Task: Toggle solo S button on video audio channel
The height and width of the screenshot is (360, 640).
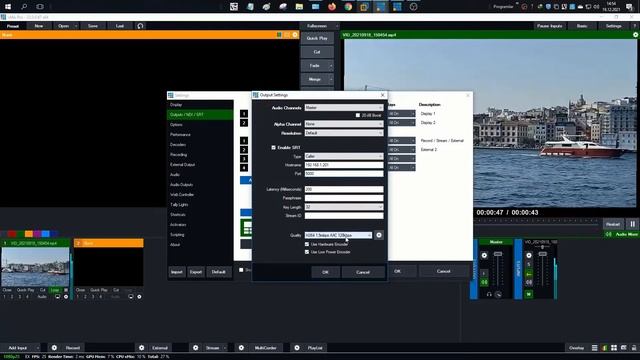Action: tap(529, 264)
